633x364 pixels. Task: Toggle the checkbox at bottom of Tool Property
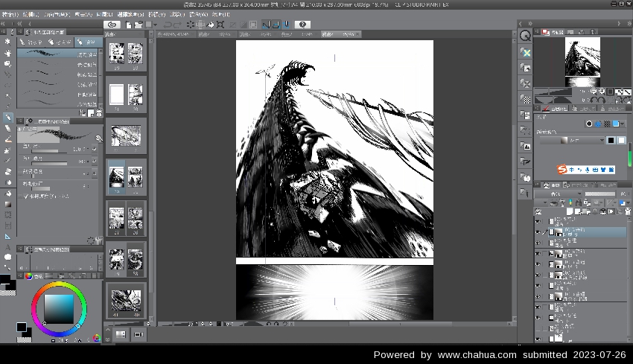click(26, 196)
